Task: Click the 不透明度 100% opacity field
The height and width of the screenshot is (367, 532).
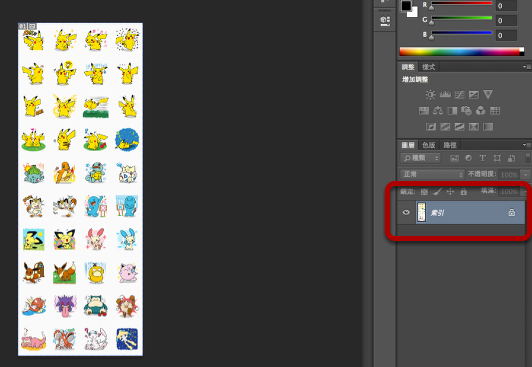Action: coord(510,175)
